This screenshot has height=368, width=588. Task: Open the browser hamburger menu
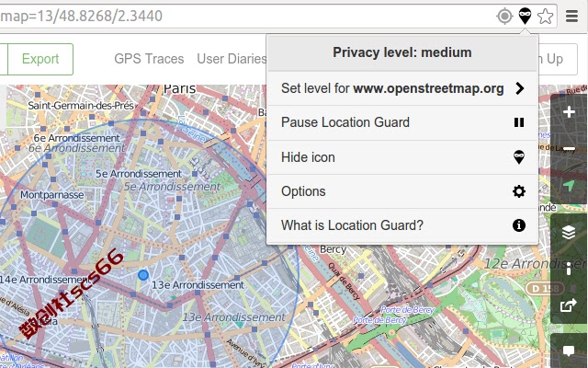tap(571, 17)
